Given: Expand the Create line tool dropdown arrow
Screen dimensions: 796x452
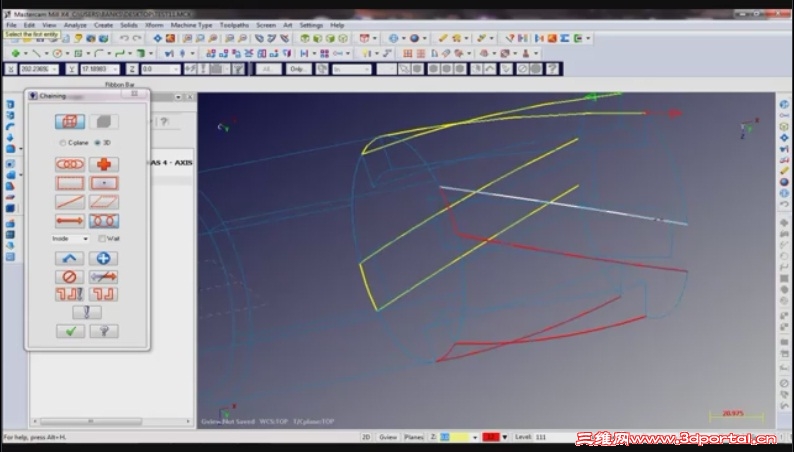Looking at the screenshot, I should 46,53.
